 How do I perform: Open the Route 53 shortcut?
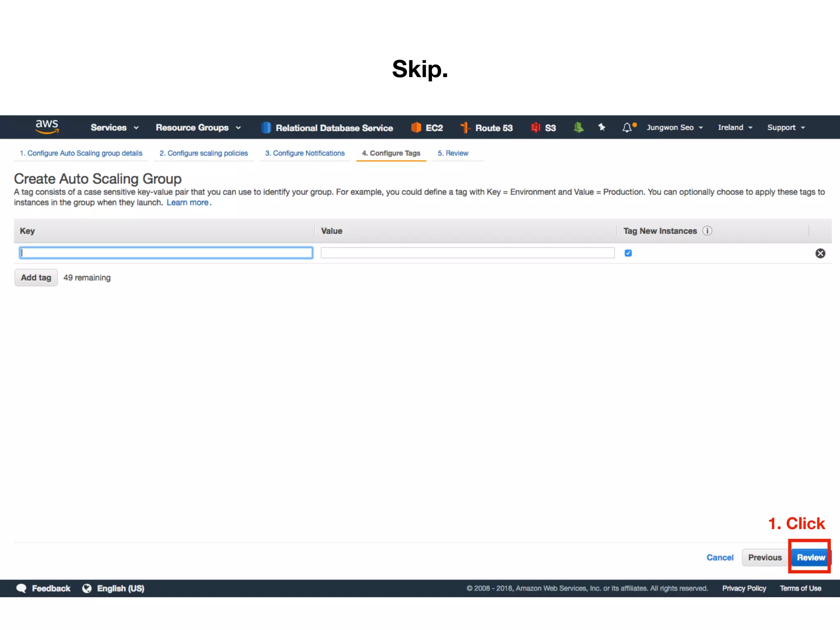pyautogui.click(x=486, y=128)
